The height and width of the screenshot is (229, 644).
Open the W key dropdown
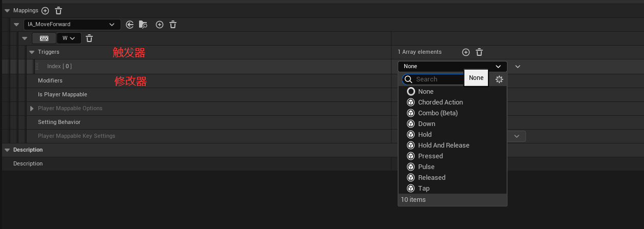tap(69, 38)
